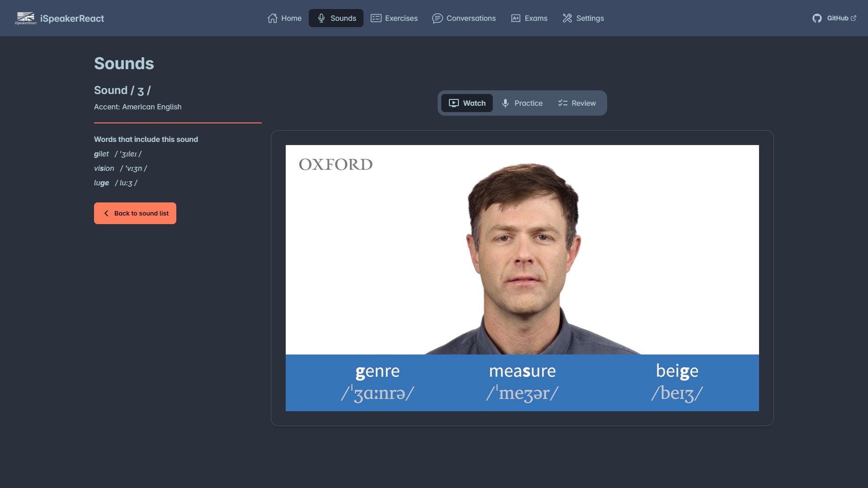Click the Exams grade icon
This screenshot has height=488, width=868.
pyautogui.click(x=515, y=18)
